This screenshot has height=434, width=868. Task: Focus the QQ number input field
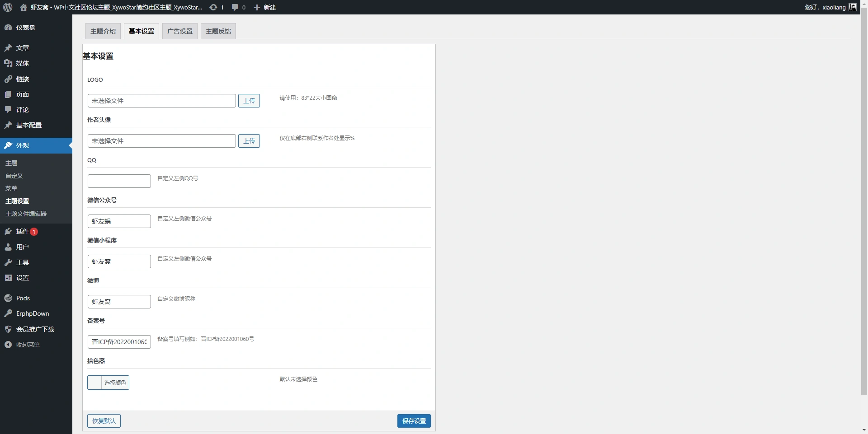click(x=119, y=181)
